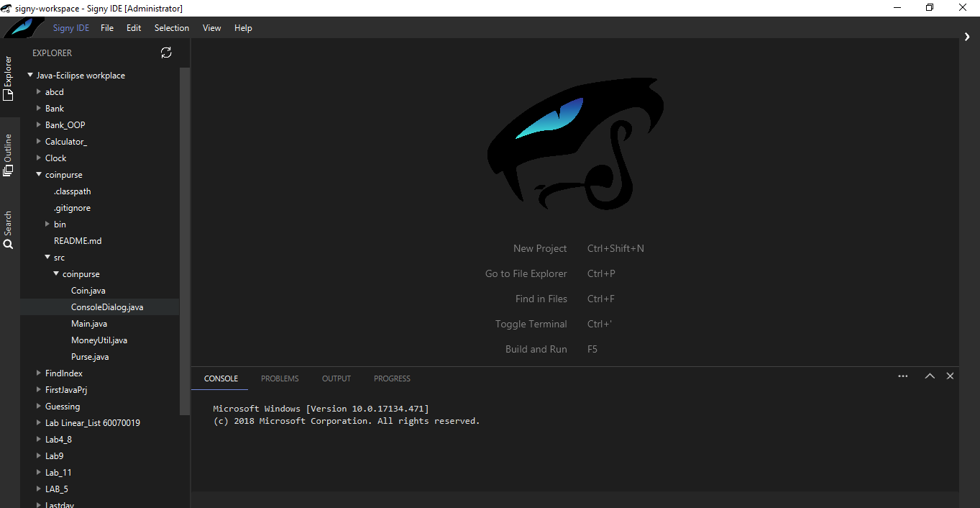Image resolution: width=980 pixels, height=508 pixels.
Task: Close the bottom console panel
Action: 950,376
